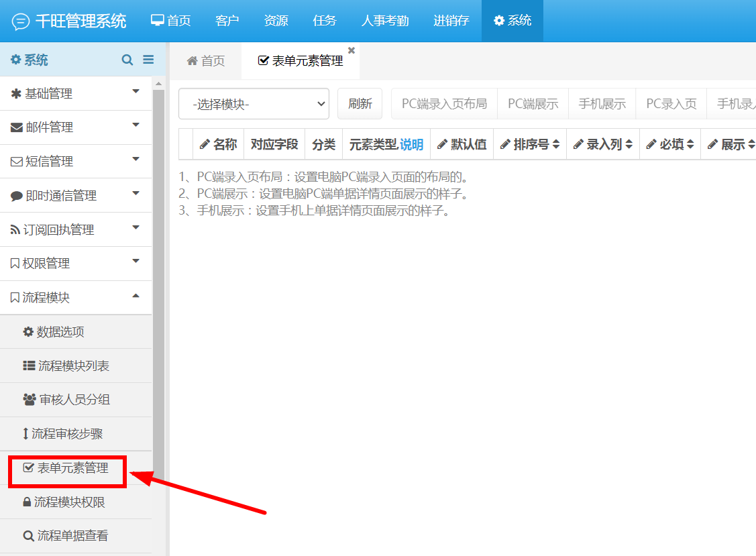The width and height of the screenshot is (756, 556).
Task: Click the home icon on 首页 tab
Action: 193,61
